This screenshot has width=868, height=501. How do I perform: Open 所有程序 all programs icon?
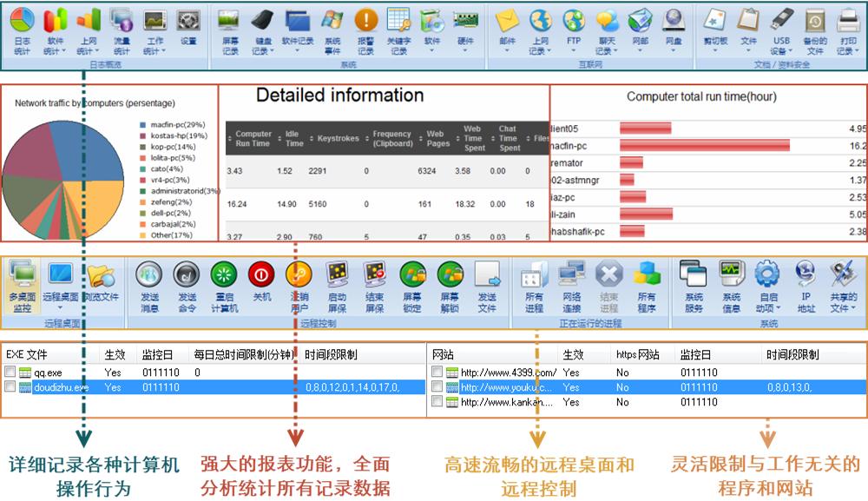click(647, 274)
